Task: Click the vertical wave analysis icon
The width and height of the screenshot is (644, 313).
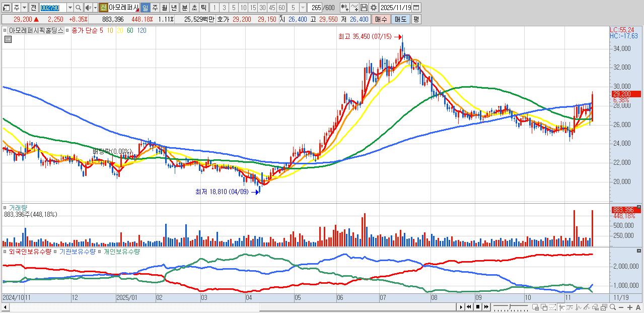Action: tap(578, 307)
